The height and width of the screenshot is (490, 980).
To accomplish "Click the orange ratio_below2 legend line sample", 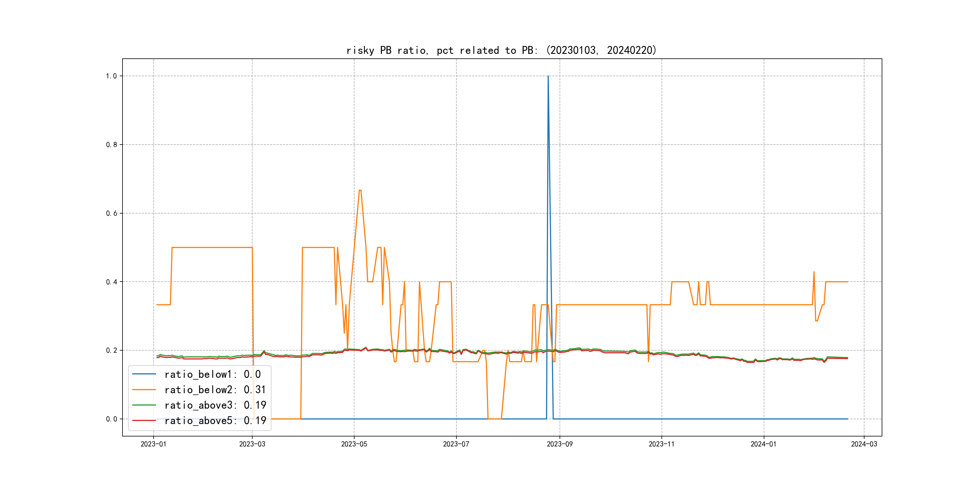I will [144, 390].
